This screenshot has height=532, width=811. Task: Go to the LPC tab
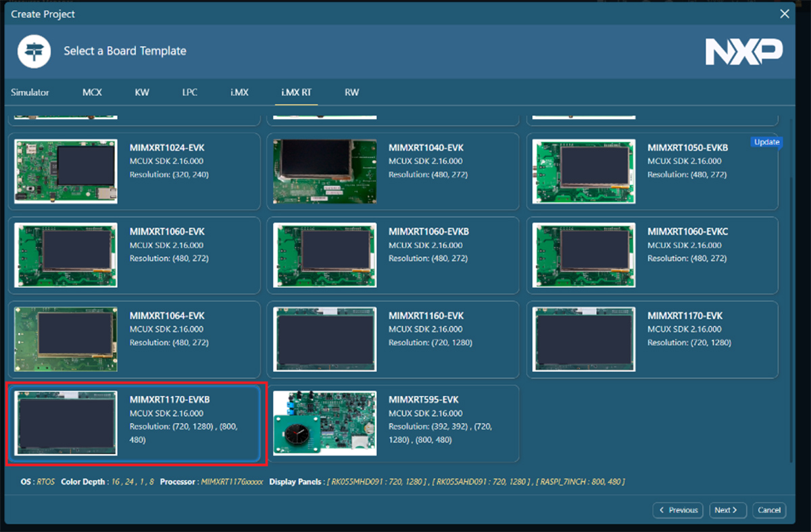coord(190,93)
